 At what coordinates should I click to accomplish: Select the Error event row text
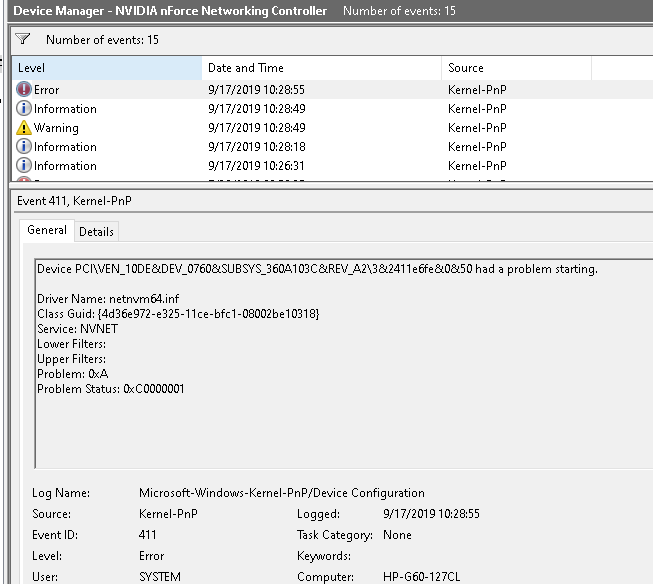[x=46, y=90]
